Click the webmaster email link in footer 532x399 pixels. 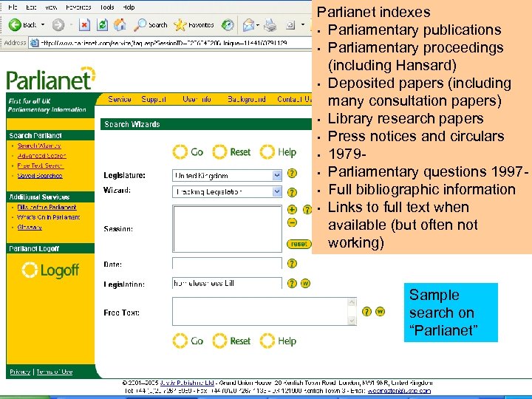399,391
